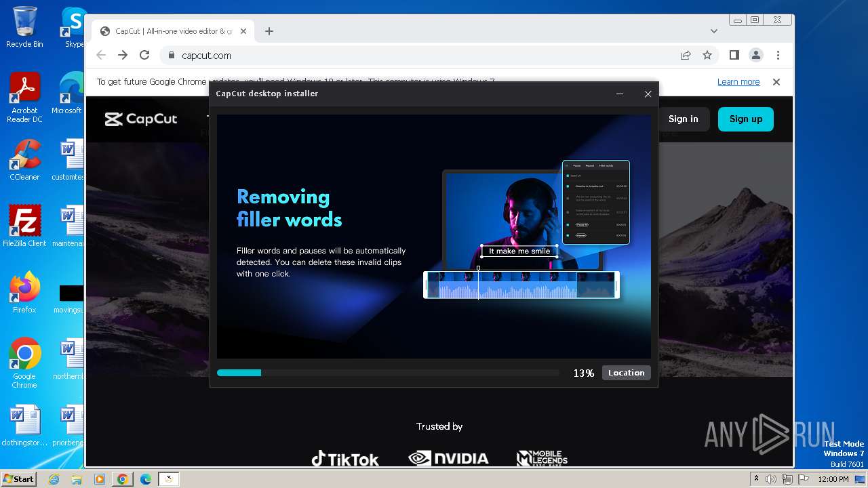This screenshot has width=868, height=488.
Task: Open Windows Explorer from taskbar
Action: (77, 479)
